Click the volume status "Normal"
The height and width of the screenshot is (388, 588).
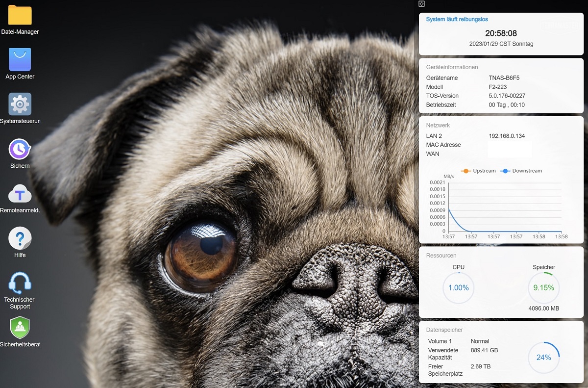pos(480,341)
